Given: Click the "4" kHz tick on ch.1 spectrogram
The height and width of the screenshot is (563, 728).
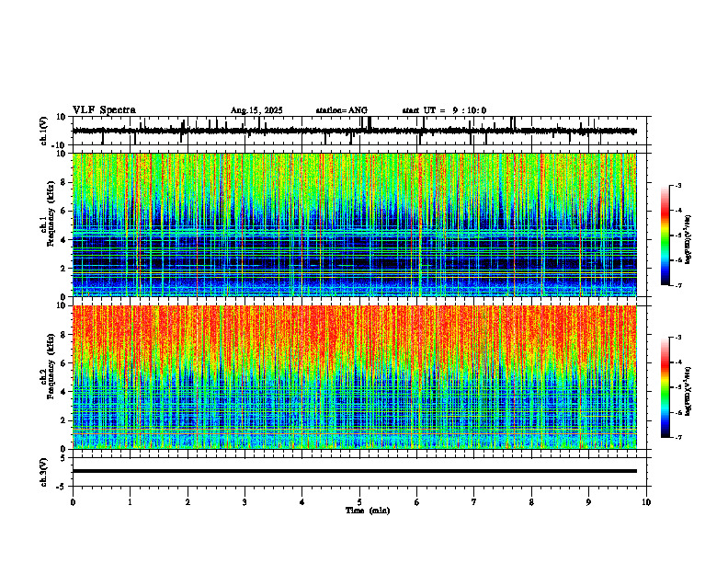Looking at the screenshot, I should point(64,240).
